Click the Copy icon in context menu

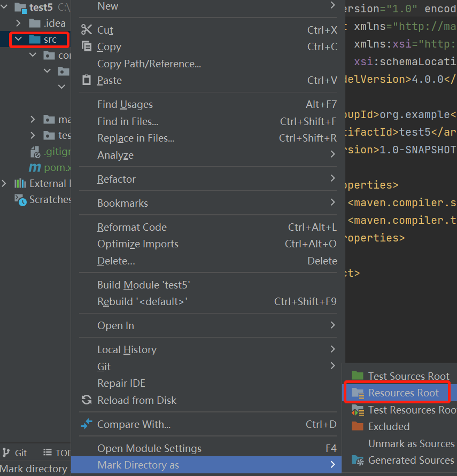point(87,46)
